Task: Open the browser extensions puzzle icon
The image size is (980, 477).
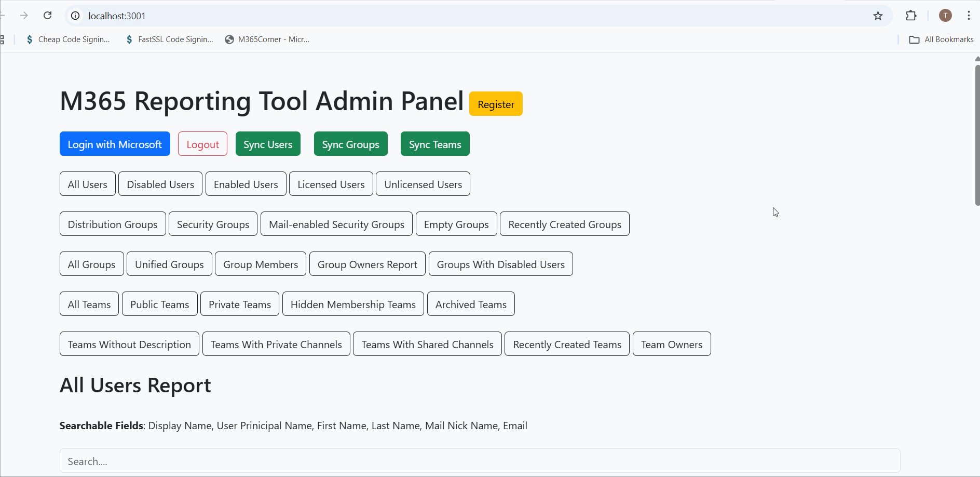Action: (x=911, y=16)
